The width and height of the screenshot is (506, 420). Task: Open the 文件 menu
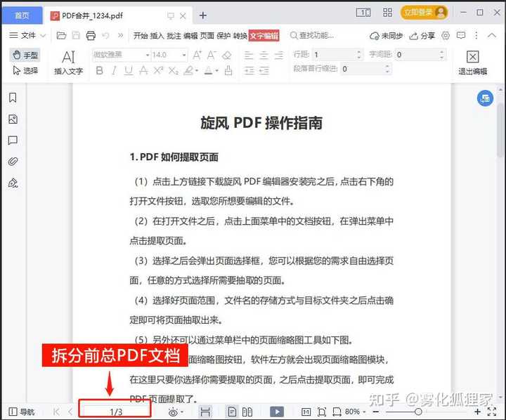pos(27,35)
